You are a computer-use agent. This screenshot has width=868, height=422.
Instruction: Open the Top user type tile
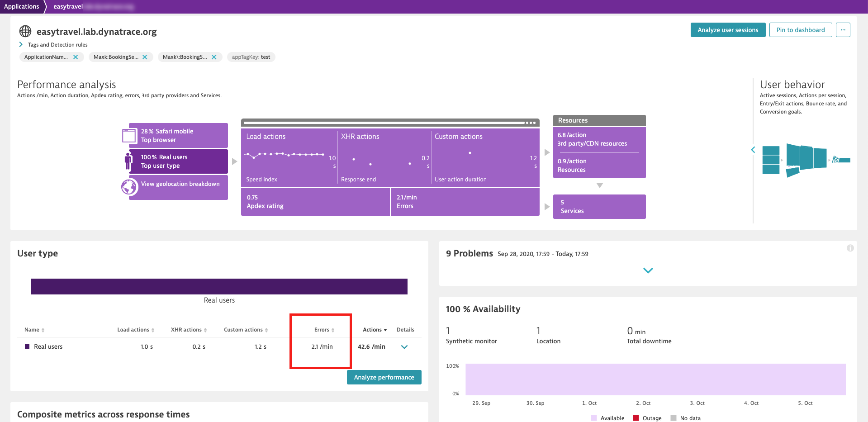pos(178,161)
